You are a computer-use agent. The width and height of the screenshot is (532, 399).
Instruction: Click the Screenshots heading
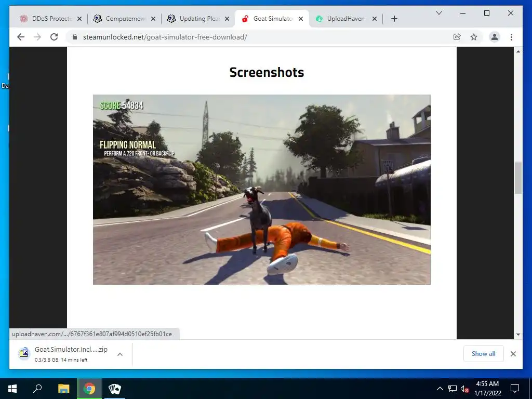pos(267,72)
